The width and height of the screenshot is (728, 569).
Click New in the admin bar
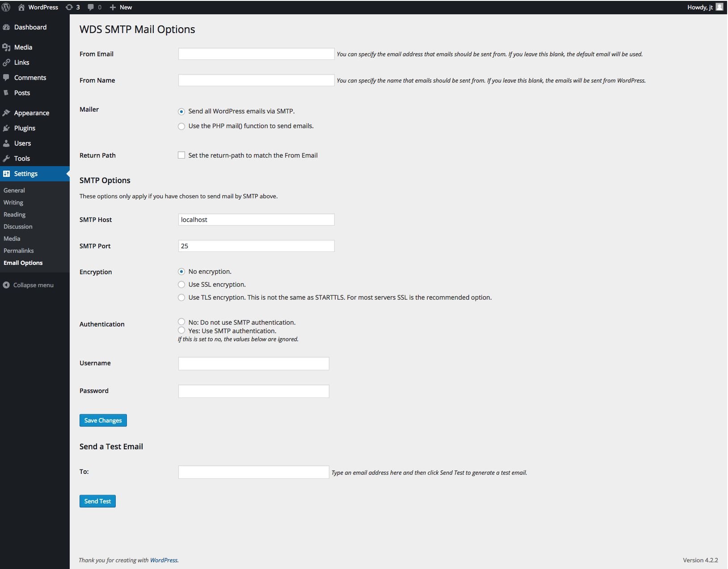(126, 7)
